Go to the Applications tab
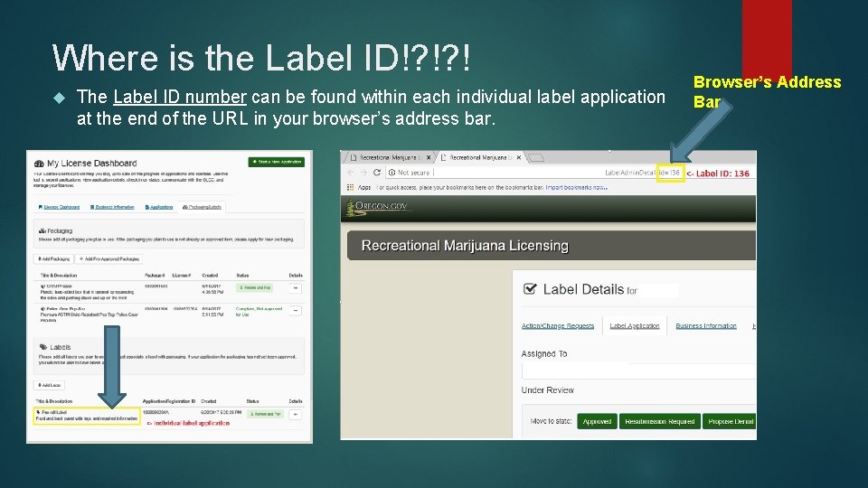Viewport: 868px width, 488px height. tap(159, 207)
